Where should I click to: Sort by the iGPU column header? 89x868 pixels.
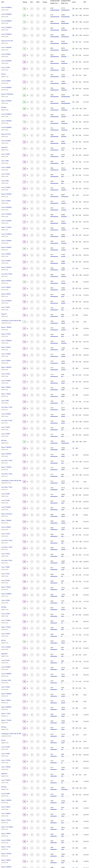click(38, 2)
